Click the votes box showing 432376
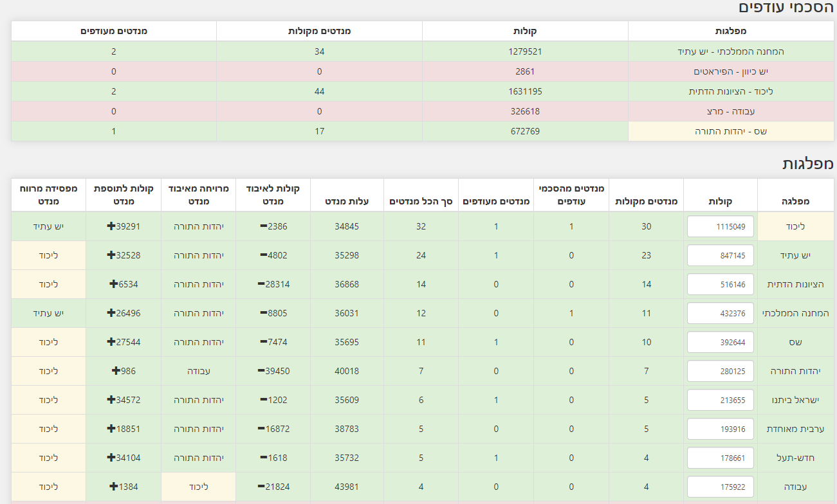 pyautogui.click(x=721, y=313)
